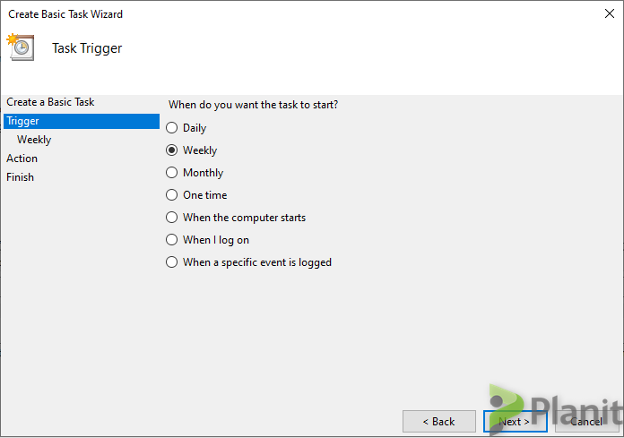Click the < Back button

439,421
